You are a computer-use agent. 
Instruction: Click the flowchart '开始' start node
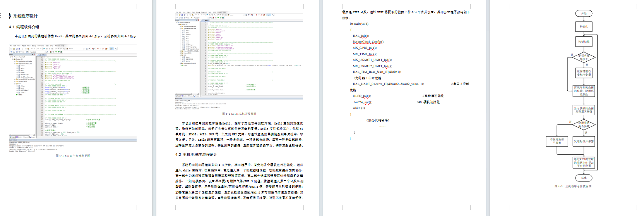[584, 14]
